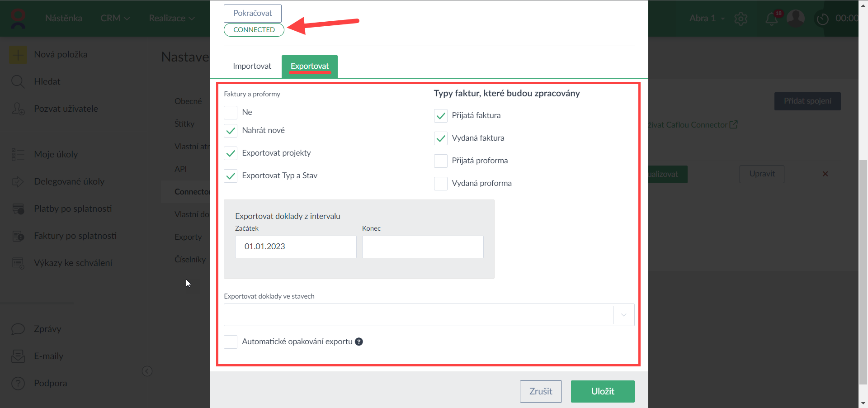The image size is (868, 408).
Task: Check the Vydaná proforma checkbox
Action: click(440, 184)
